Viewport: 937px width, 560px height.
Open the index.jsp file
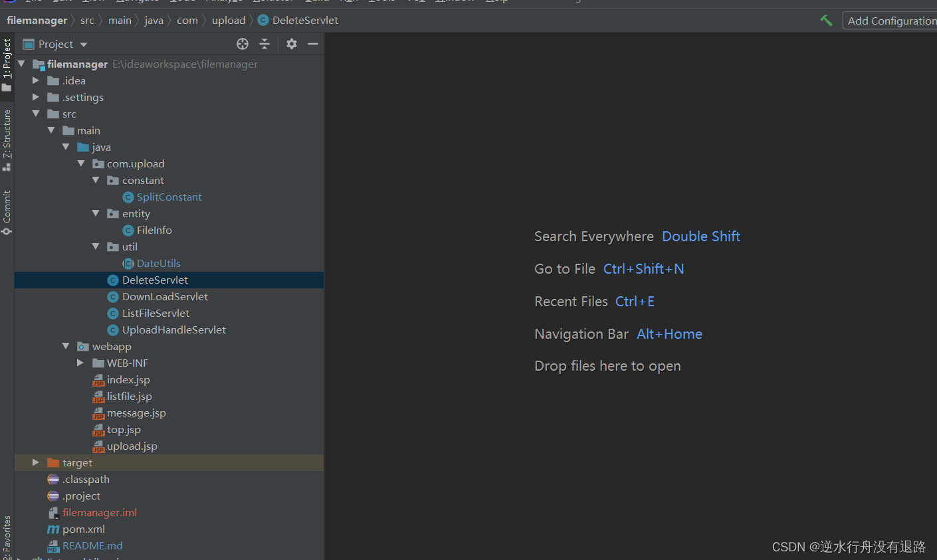pos(128,380)
